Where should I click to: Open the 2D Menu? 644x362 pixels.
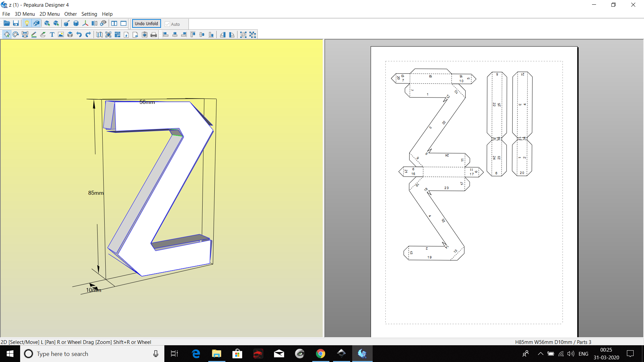[49, 14]
